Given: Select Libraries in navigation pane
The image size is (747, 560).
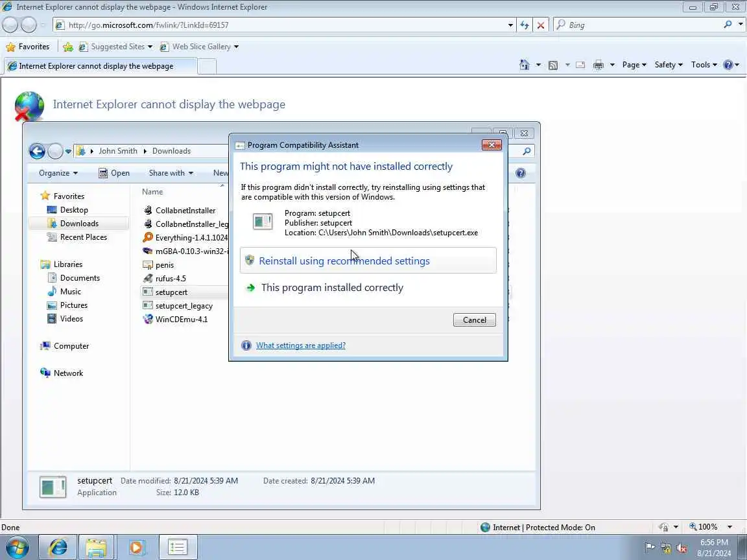Looking at the screenshot, I should click(67, 264).
